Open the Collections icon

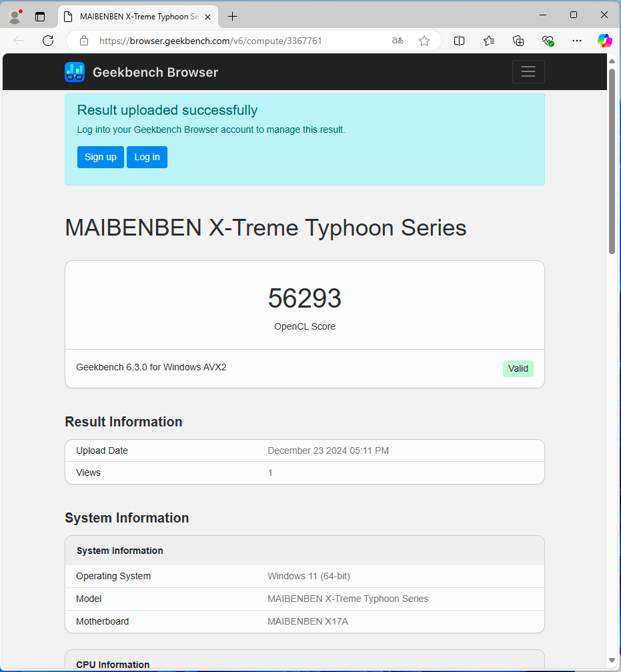pos(518,41)
